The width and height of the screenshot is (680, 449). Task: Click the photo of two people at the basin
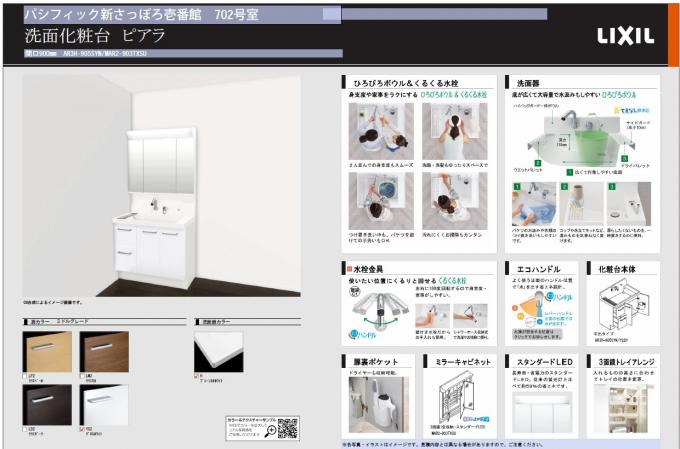pos(381,131)
